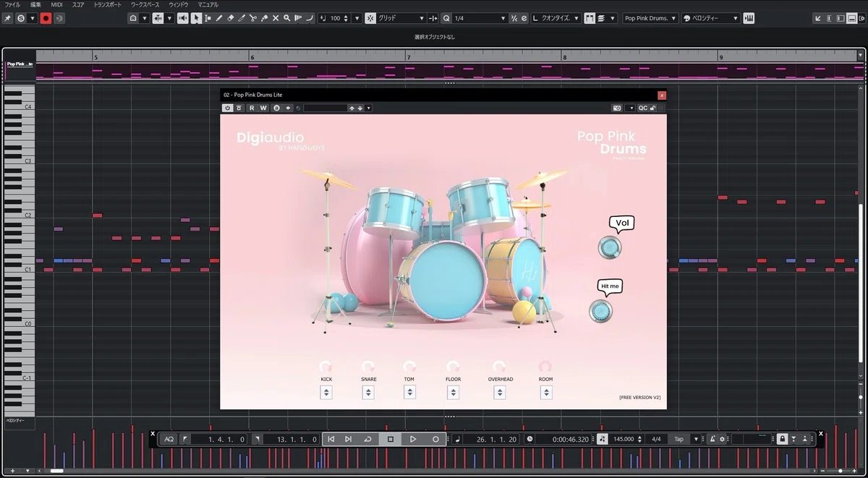Select the Glue tool

[x=265, y=18]
